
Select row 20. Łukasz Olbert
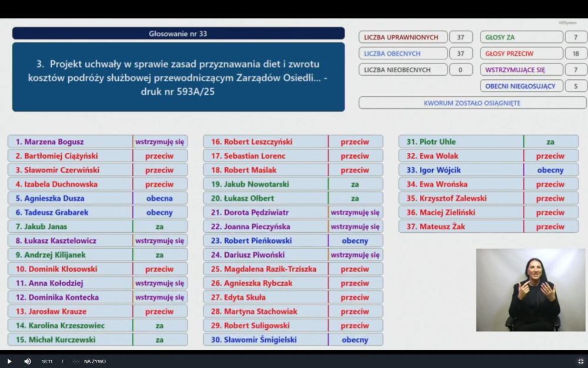[293, 198]
